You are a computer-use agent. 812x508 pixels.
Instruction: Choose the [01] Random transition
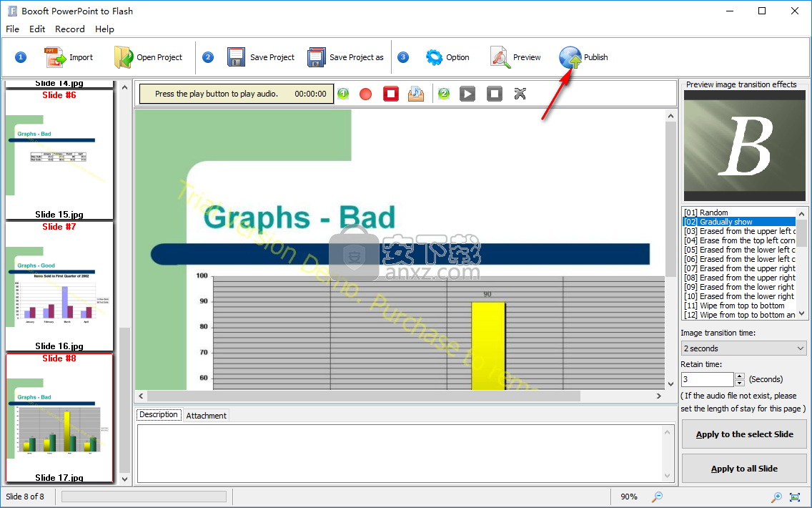pyautogui.click(x=739, y=213)
